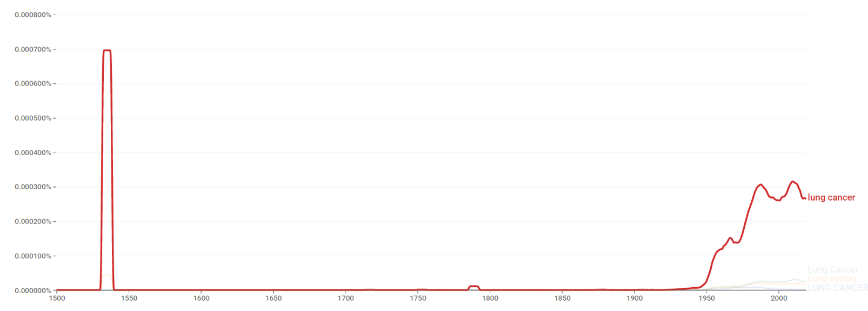868x311 pixels.
Task: Select the faded title-case "Lung Cancer" label
Action: (x=833, y=269)
